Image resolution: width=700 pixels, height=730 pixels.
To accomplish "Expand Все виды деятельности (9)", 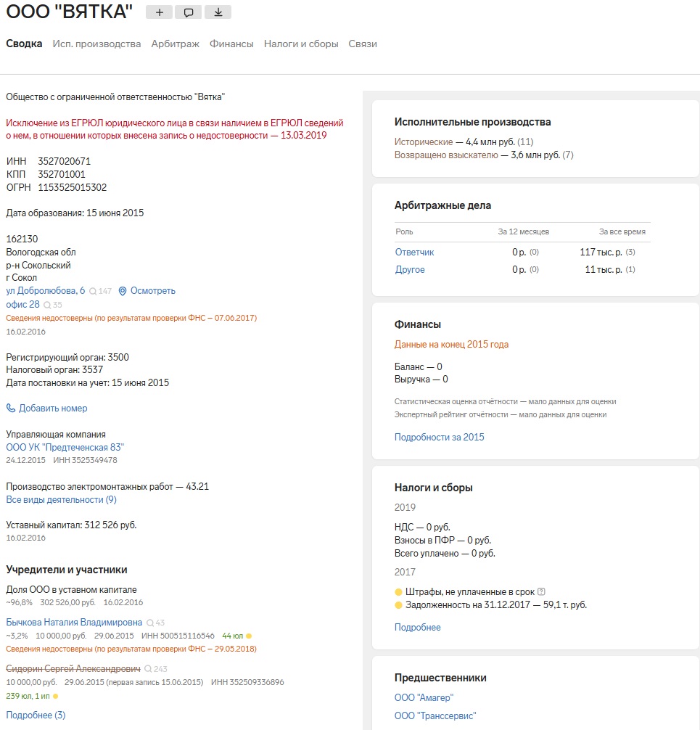I will coord(61,500).
